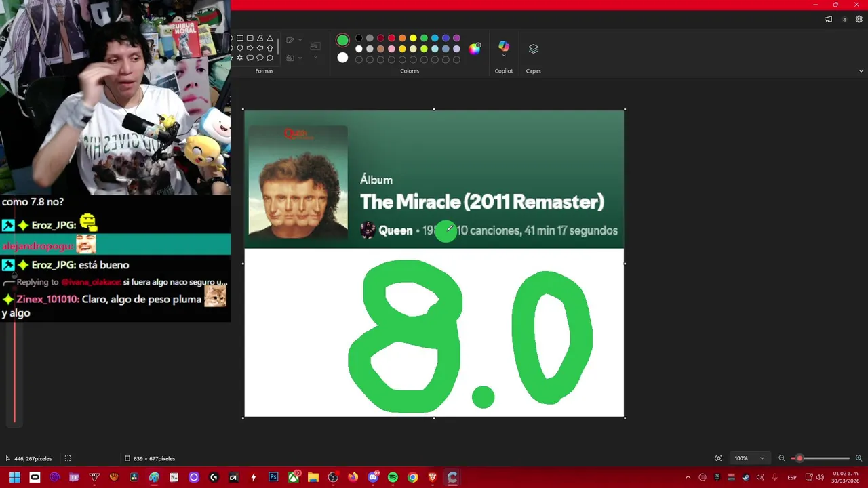The width and height of the screenshot is (868, 488).
Task: Open File Explorer from the taskbar
Action: [313, 477]
